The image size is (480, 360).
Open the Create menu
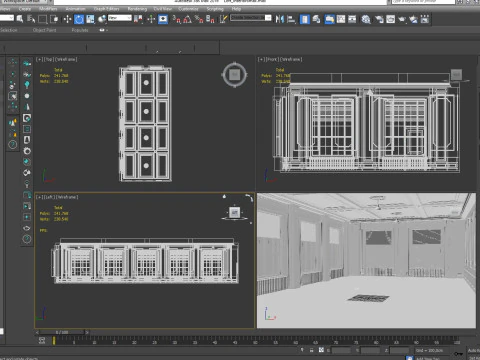tap(25, 9)
